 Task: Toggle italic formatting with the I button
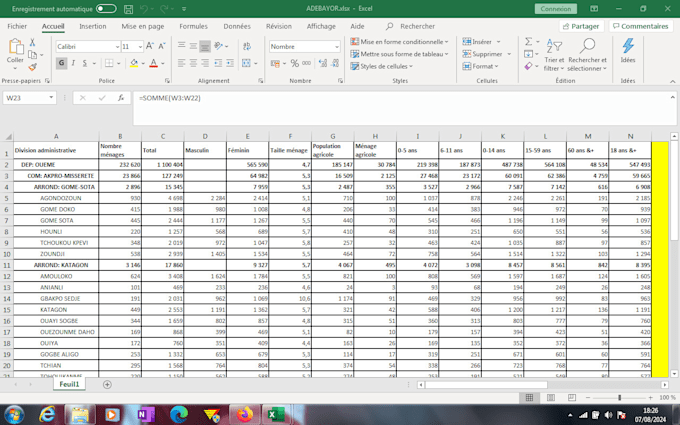[x=73, y=63]
